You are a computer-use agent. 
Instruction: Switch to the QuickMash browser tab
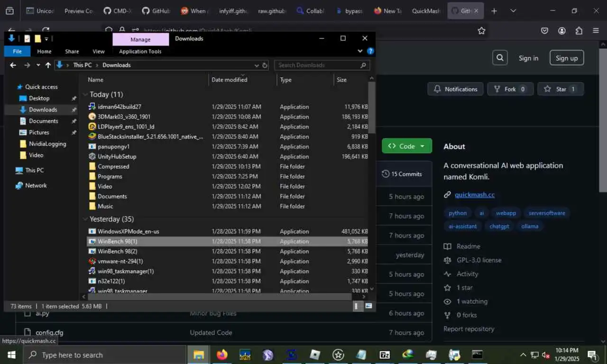pos(425,11)
